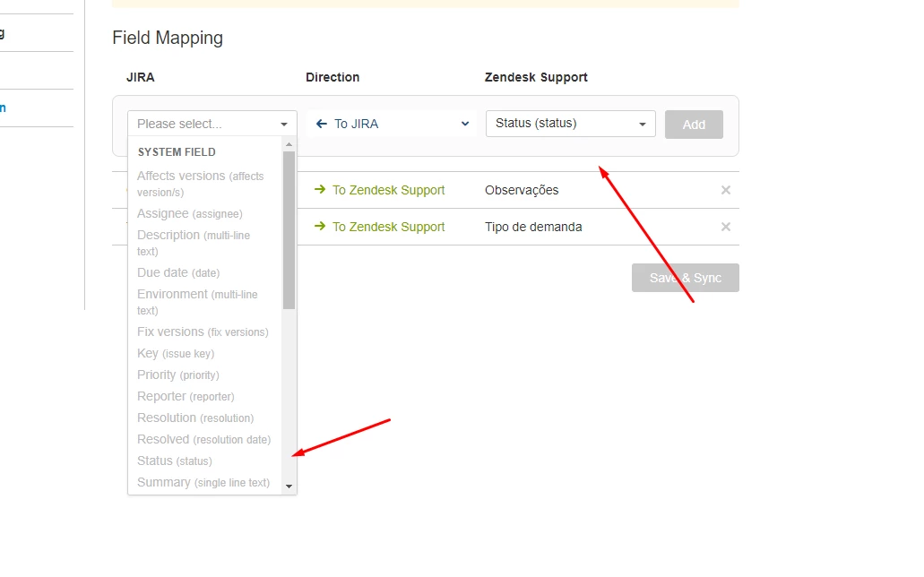Click the dropdown list scroll-up arrow
The width and height of the screenshot is (924, 577).
pos(289,144)
